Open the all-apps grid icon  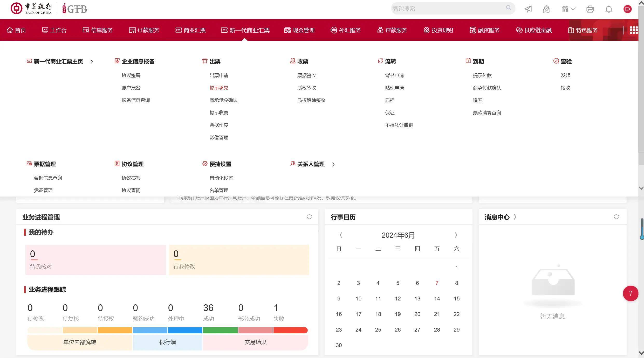click(634, 30)
